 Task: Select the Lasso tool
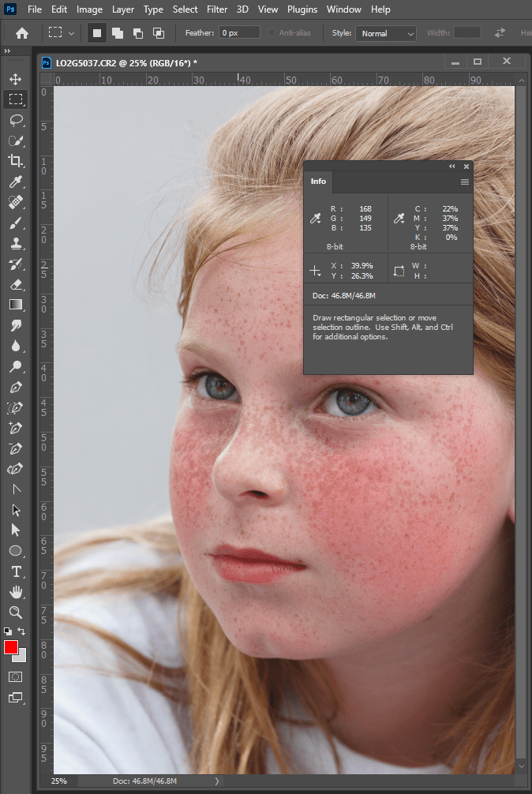point(16,120)
